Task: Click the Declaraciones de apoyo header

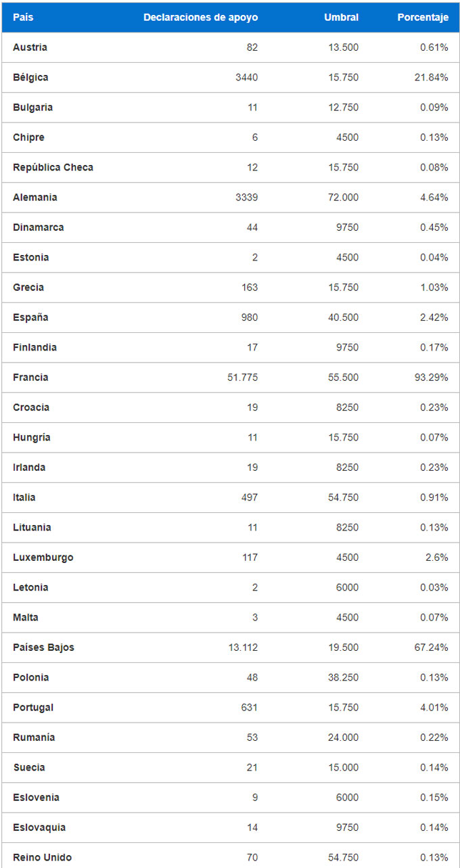Action: (200, 18)
